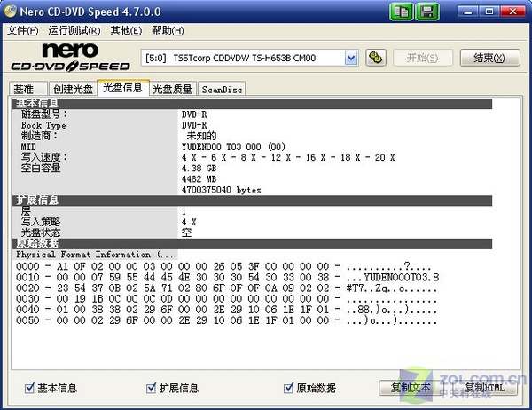Click the 磁盘型号 value DVD+R
The width and height of the screenshot is (532, 410).
coord(194,114)
